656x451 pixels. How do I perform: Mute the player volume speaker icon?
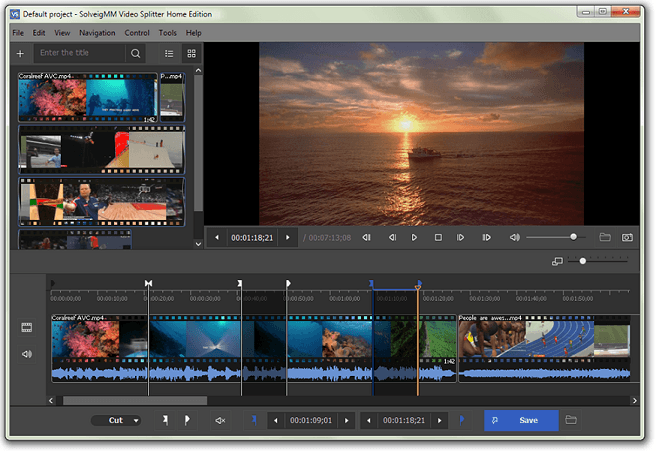click(514, 237)
